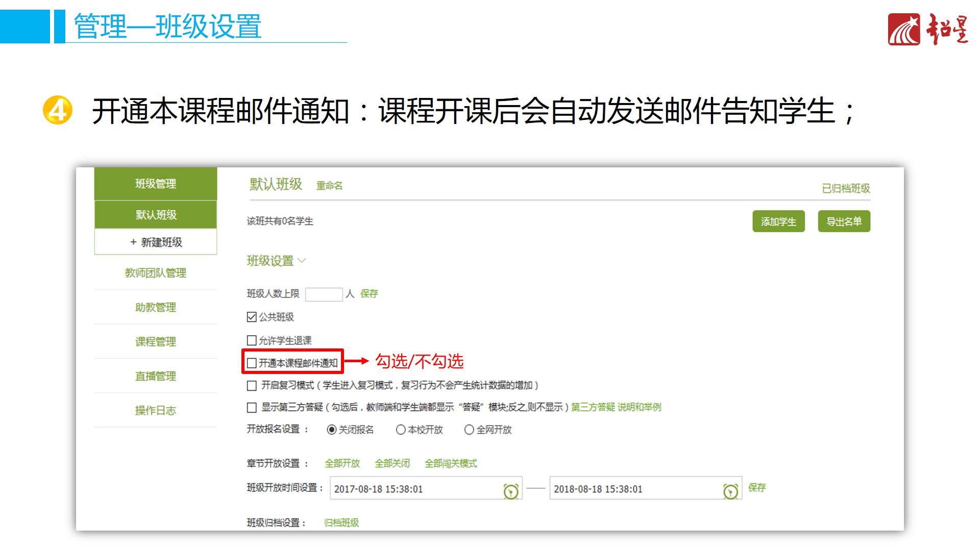Click the 导出名单 button

coord(844,221)
